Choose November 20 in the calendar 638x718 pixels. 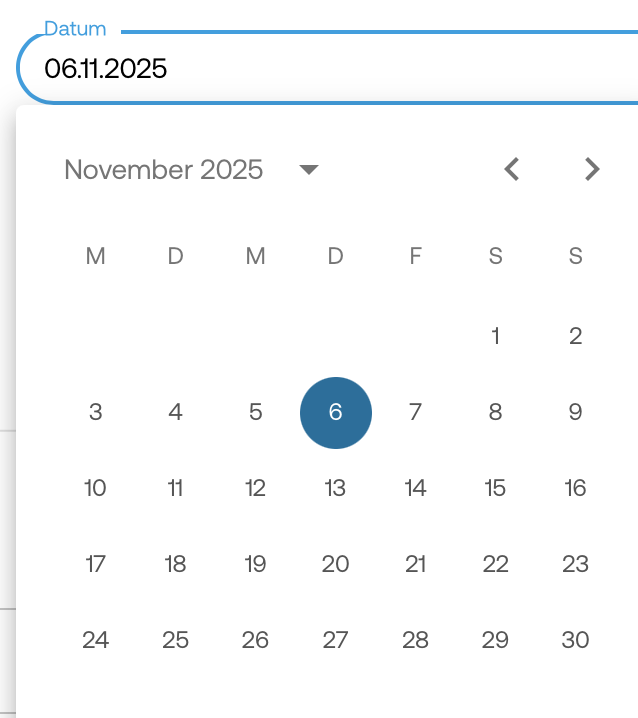point(336,564)
